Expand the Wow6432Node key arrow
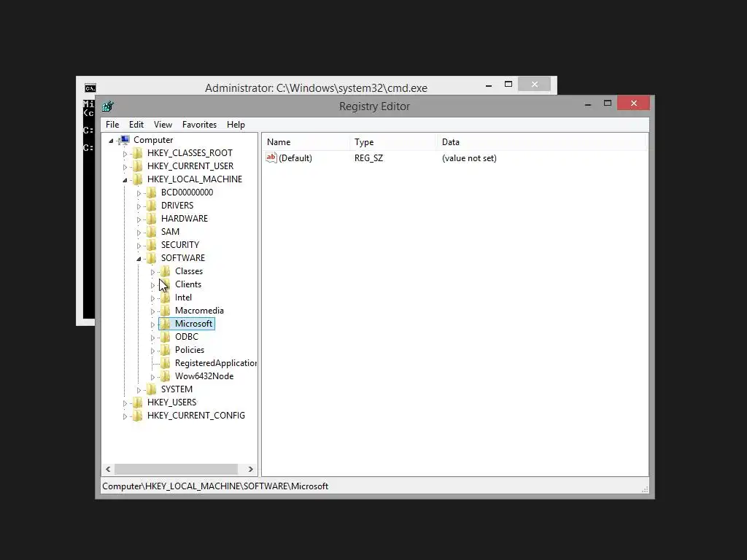The image size is (747, 560). 152,377
